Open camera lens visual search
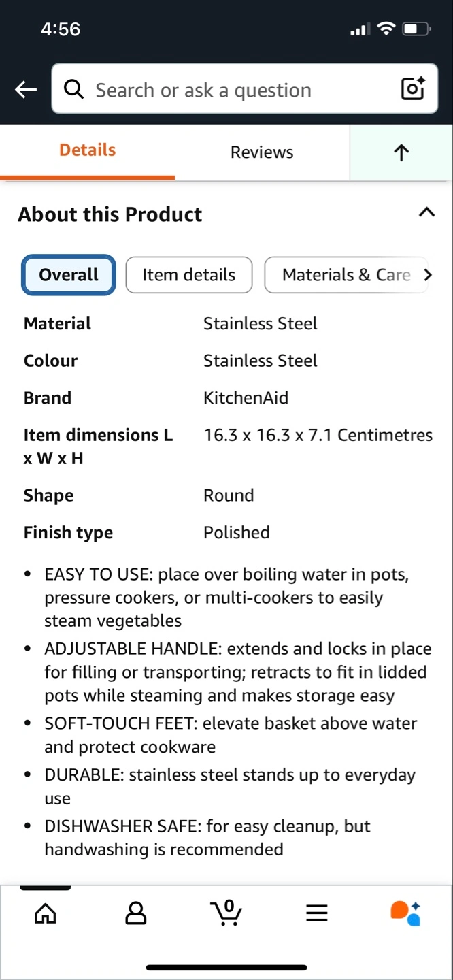453x980 pixels. (413, 89)
